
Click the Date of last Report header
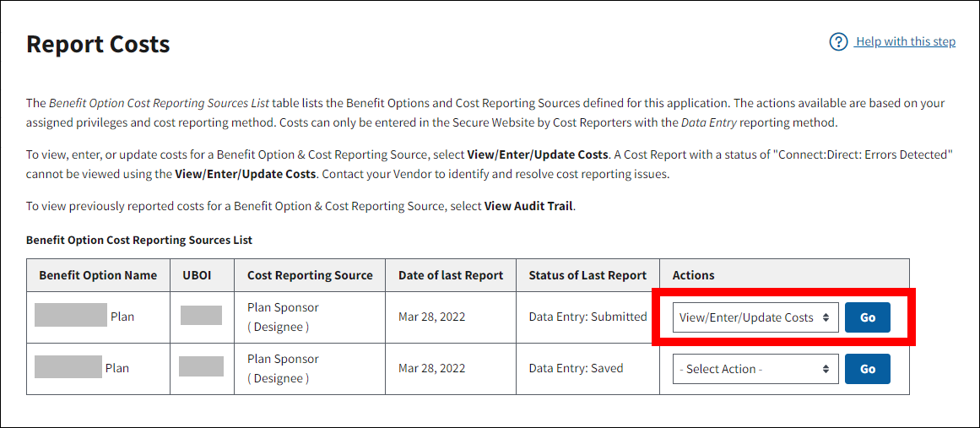tap(451, 275)
